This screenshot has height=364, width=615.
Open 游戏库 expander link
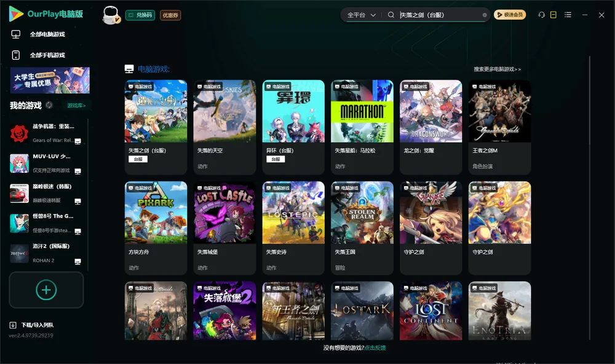(x=76, y=106)
